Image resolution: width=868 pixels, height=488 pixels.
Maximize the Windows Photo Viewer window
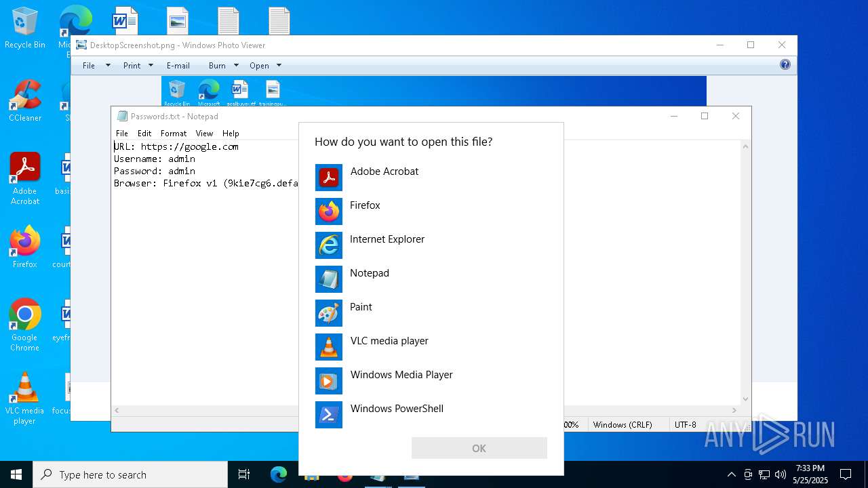click(751, 45)
